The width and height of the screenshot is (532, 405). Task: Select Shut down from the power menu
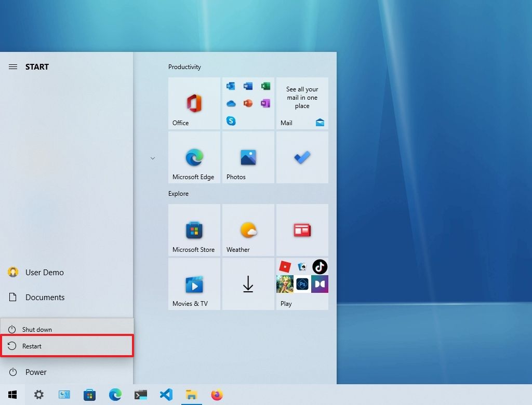pyautogui.click(x=36, y=329)
